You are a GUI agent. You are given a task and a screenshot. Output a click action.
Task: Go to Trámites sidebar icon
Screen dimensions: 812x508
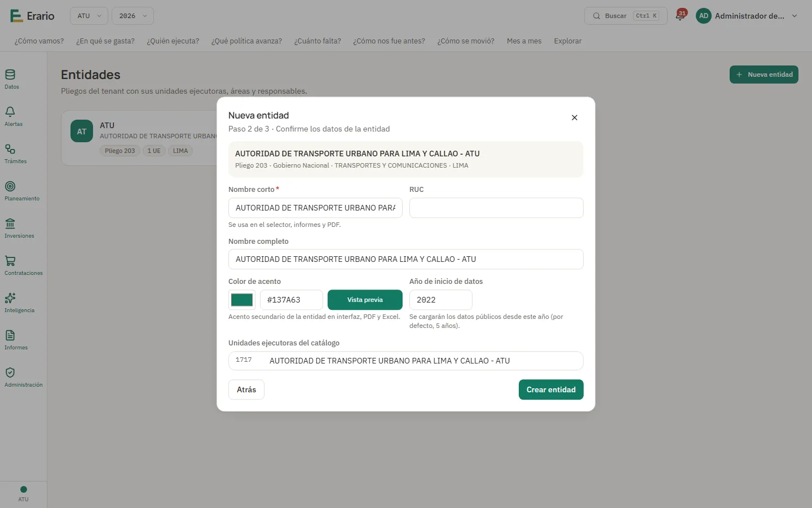click(10, 149)
